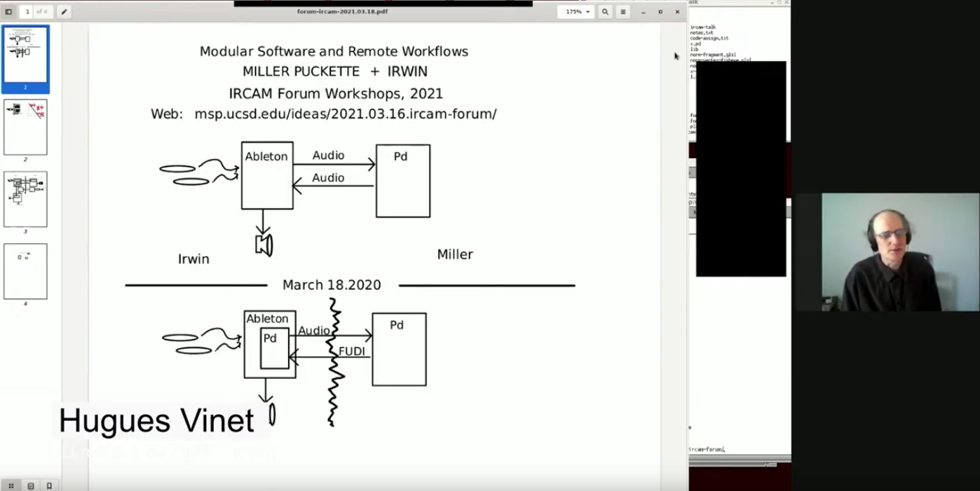The image size is (980, 491).
Task: Click the speaker's webcam video
Action: point(899,252)
